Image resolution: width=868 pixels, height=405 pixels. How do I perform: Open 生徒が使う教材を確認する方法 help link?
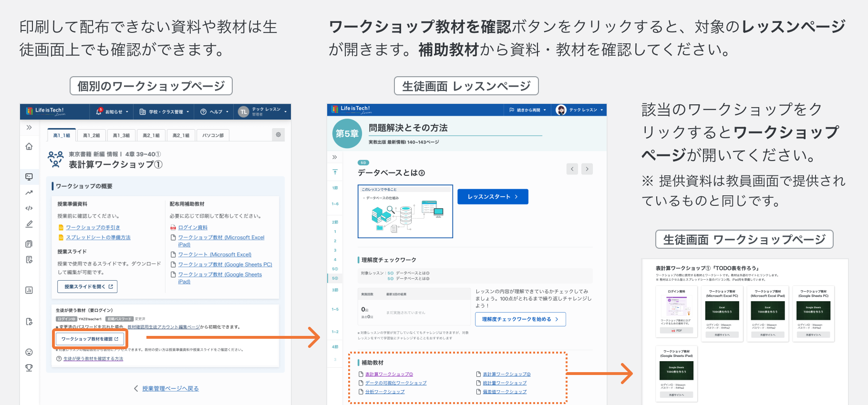pyautogui.click(x=93, y=359)
